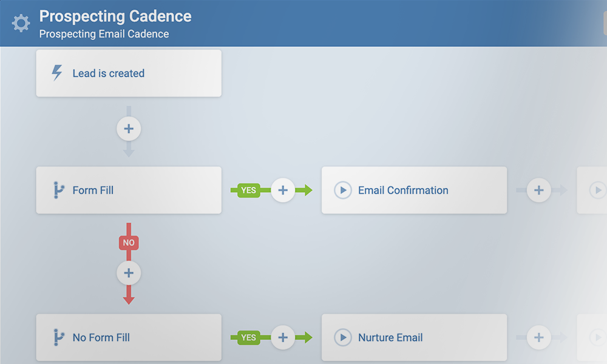Add step on No Form Fill YES branch
The width and height of the screenshot is (607, 364).
click(x=282, y=337)
